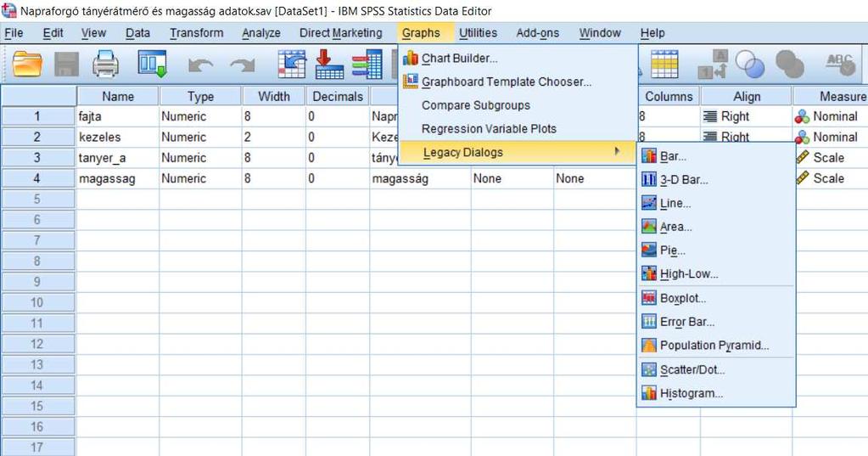Image resolution: width=868 pixels, height=456 pixels.
Task: Choose Line... chart option
Action: [x=675, y=203]
